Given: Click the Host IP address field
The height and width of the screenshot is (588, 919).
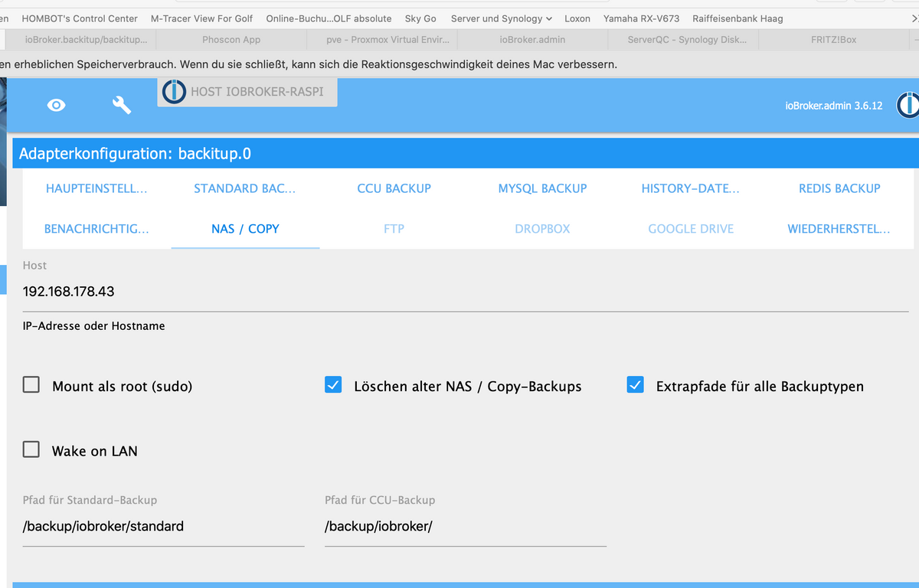Looking at the screenshot, I should (x=466, y=292).
